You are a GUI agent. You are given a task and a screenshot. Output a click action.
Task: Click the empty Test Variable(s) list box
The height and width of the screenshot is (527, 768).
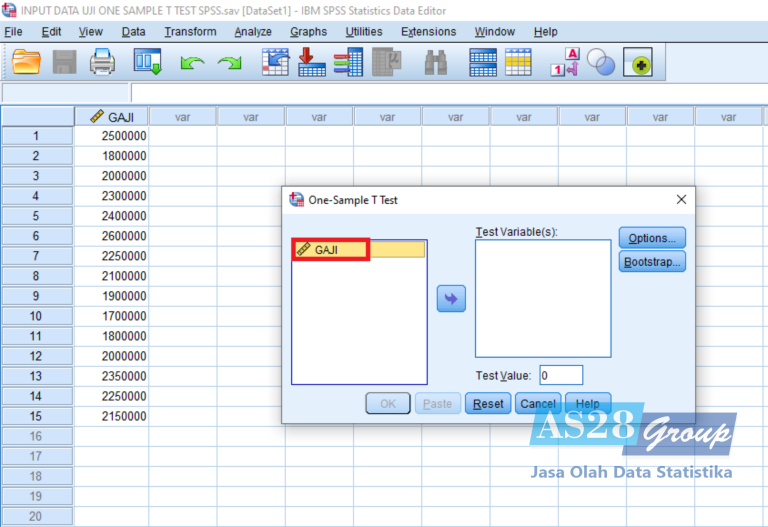point(542,298)
